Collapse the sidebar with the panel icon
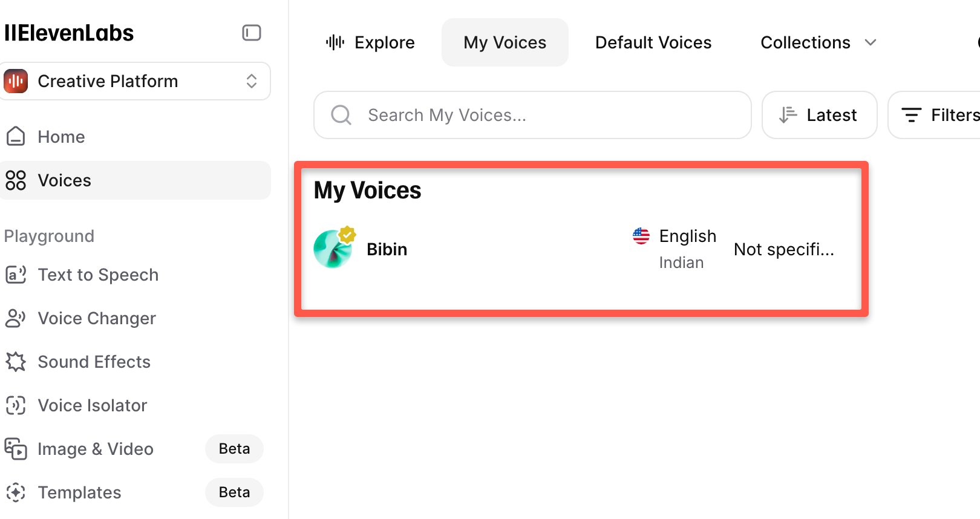This screenshot has height=519, width=980. point(251,33)
